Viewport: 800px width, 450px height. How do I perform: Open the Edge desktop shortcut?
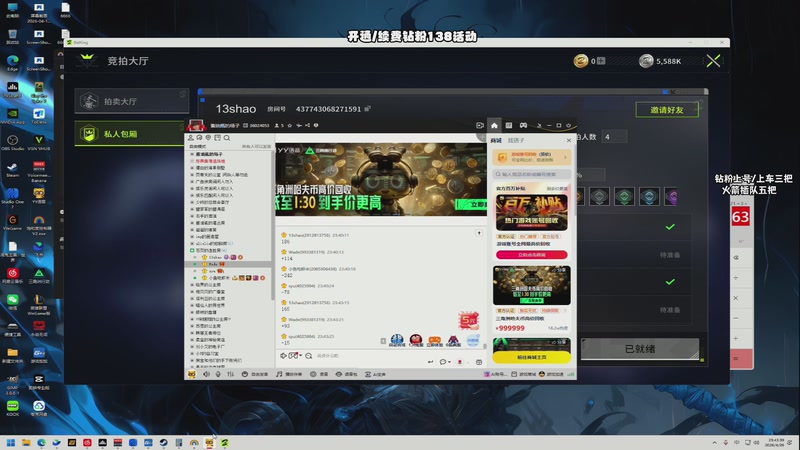click(x=13, y=63)
